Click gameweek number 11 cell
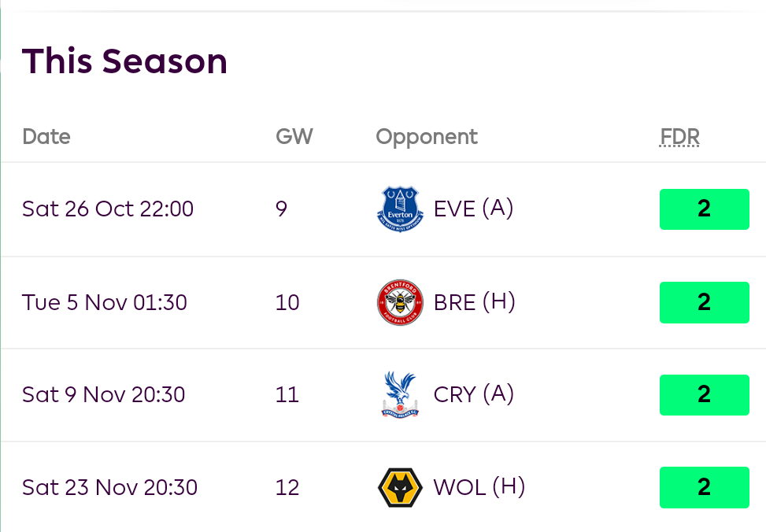The width and height of the screenshot is (766, 532). [287, 394]
